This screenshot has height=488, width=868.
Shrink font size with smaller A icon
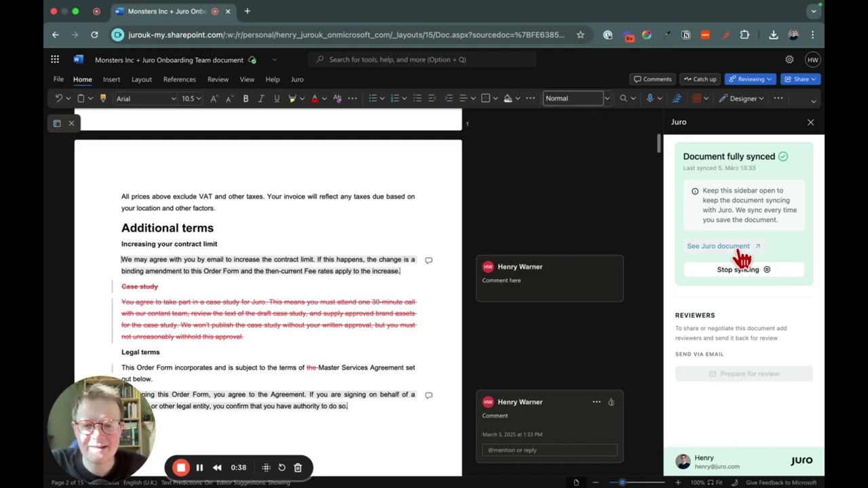click(x=230, y=98)
